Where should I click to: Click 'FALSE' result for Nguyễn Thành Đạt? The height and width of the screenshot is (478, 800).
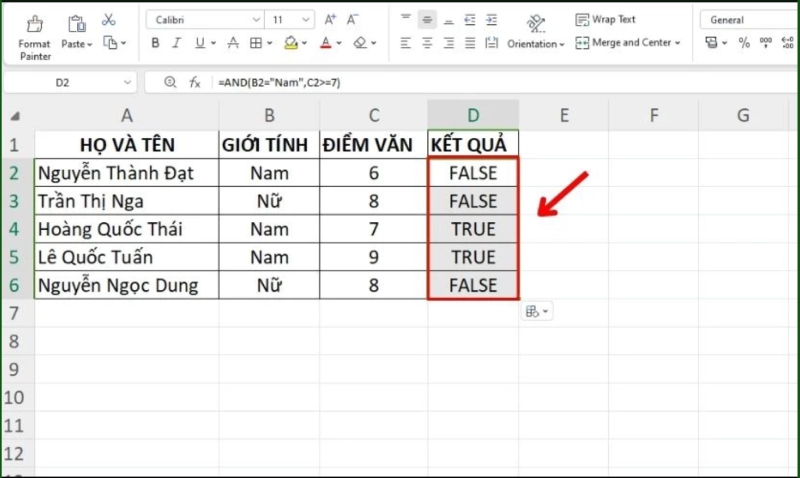click(473, 173)
